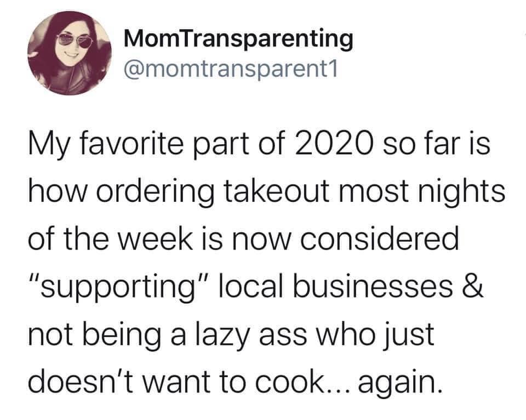Click the sunglasses in the profile picture
The width and height of the screenshot is (526, 420).
click(75, 41)
